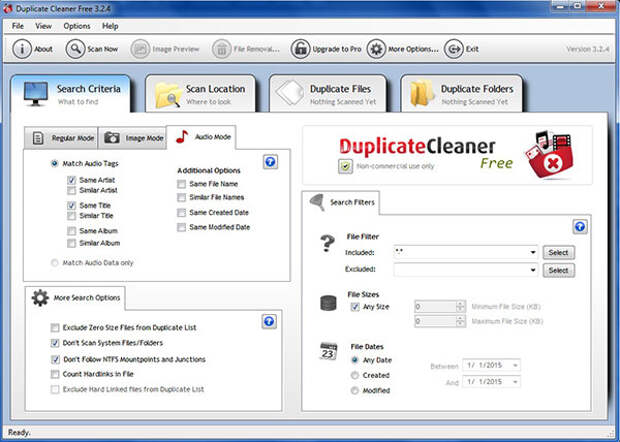Select Match Audio Tags radio button
620x442 pixels.
click(x=55, y=163)
